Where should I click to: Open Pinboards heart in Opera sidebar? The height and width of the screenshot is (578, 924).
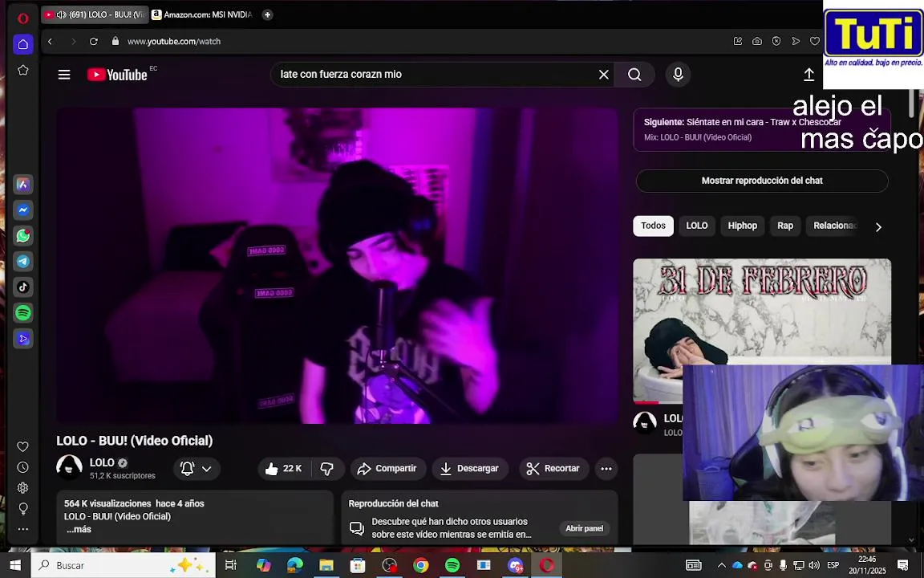(23, 446)
